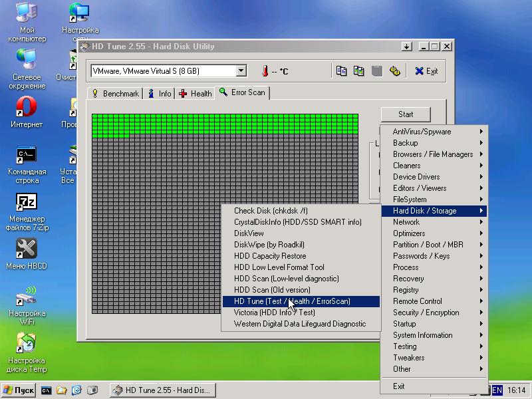This screenshot has height=399, width=532.
Task: Click the copy text to clipboard icon
Action: 342,71
